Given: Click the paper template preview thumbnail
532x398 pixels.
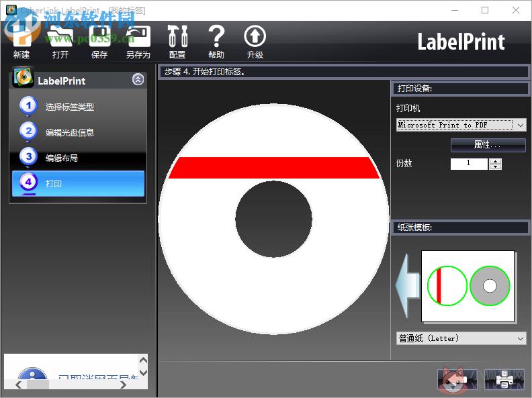Looking at the screenshot, I should 468,286.
